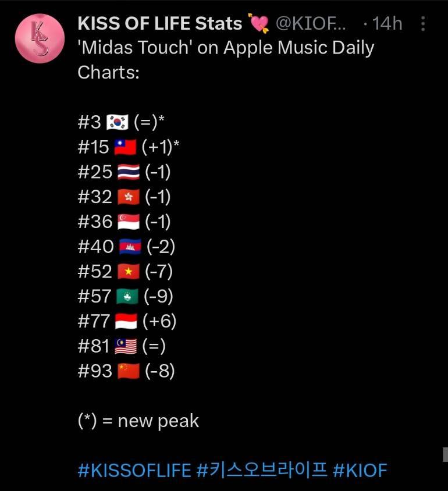This screenshot has width=448, height=491.
Task: Click the Macau flag beside #57
Action: pyautogui.click(x=127, y=296)
